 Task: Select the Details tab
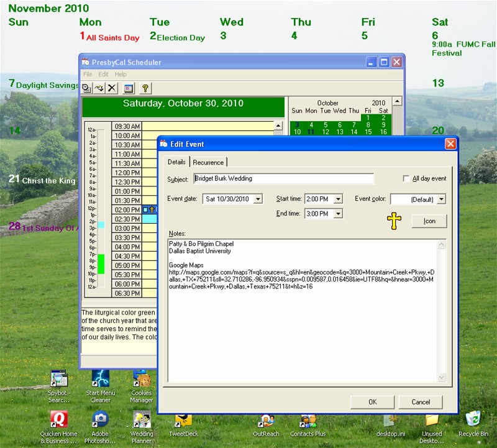(x=176, y=162)
